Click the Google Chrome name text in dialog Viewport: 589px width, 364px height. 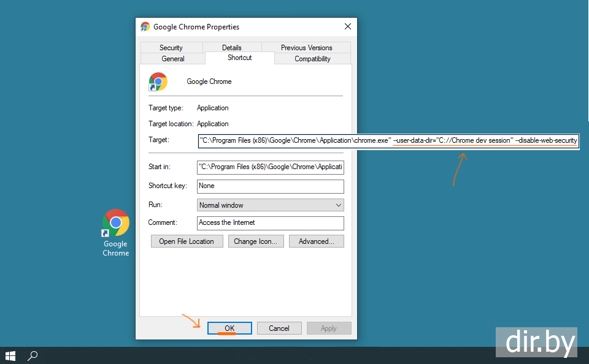[209, 82]
